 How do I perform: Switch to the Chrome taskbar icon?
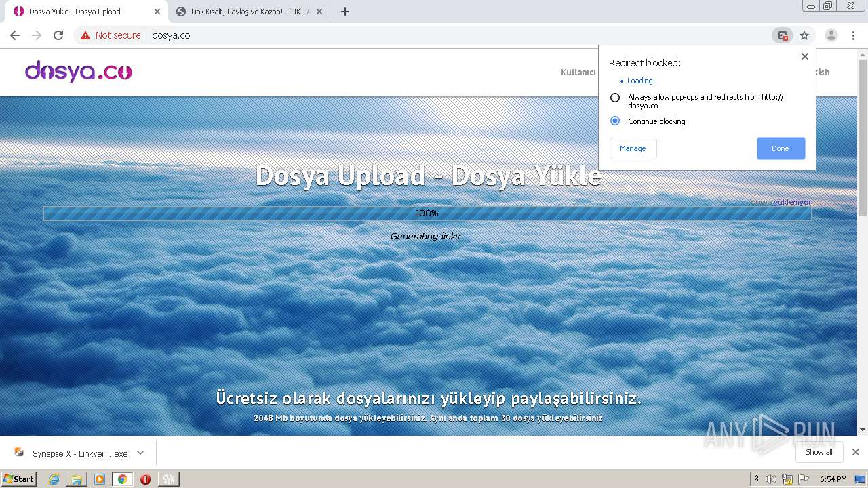click(x=122, y=479)
